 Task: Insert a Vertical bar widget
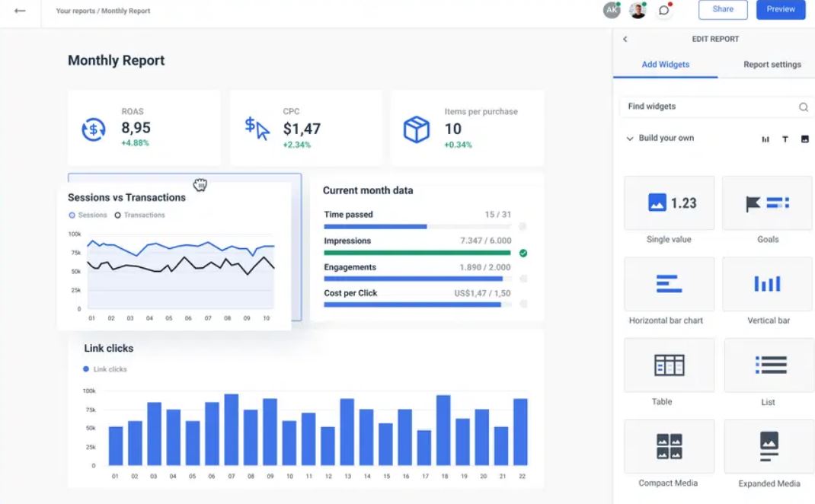[767, 284]
